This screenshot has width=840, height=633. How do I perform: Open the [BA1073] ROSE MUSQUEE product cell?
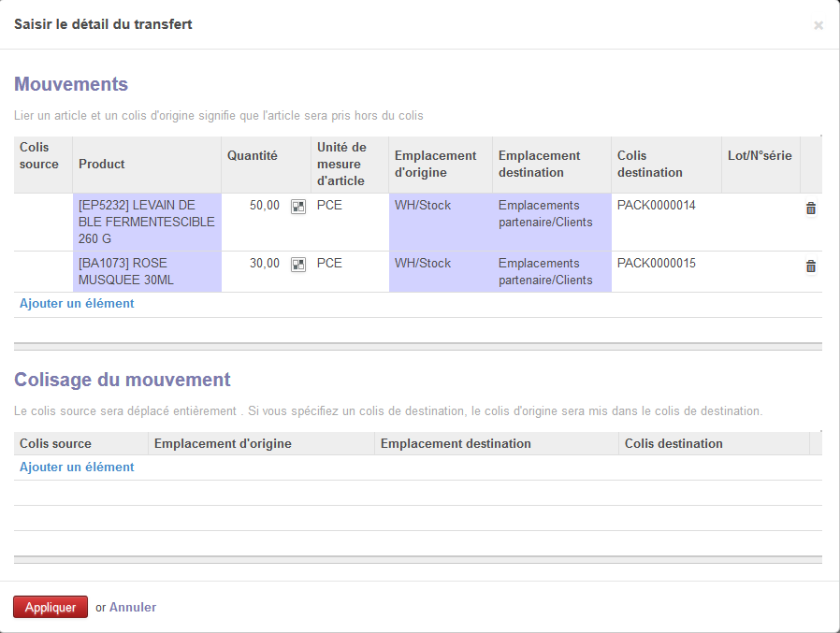[x=147, y=271]
